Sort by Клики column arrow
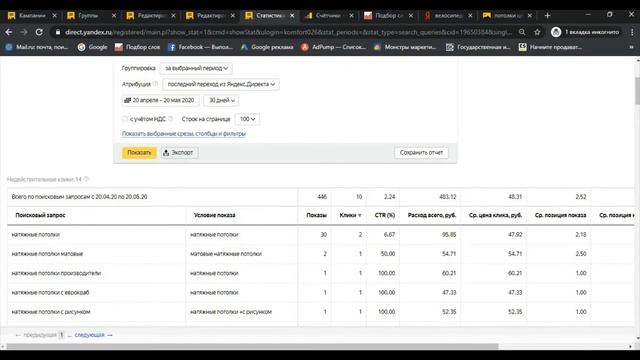This screenshot has width=640, height=360. pyautogui.click(x=360, y=216)
